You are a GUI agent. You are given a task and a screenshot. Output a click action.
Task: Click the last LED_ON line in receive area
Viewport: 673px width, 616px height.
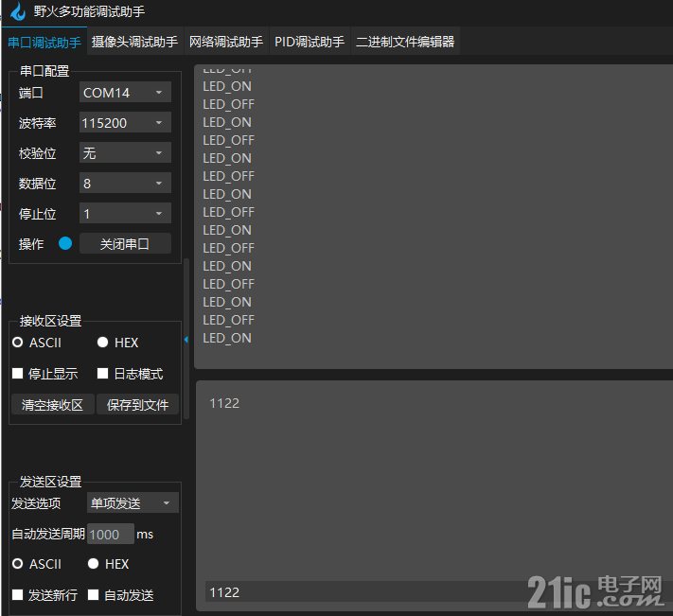click(227, 338)
